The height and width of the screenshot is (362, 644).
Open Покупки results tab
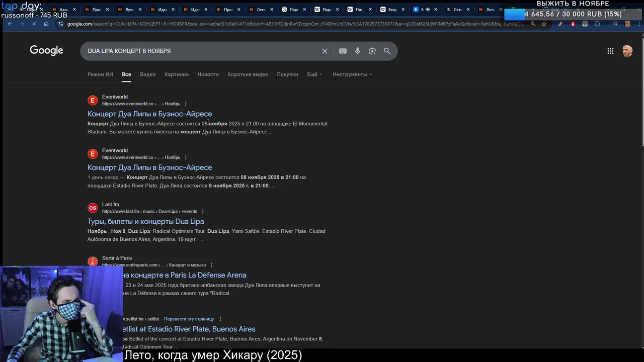tap(287, 74)
